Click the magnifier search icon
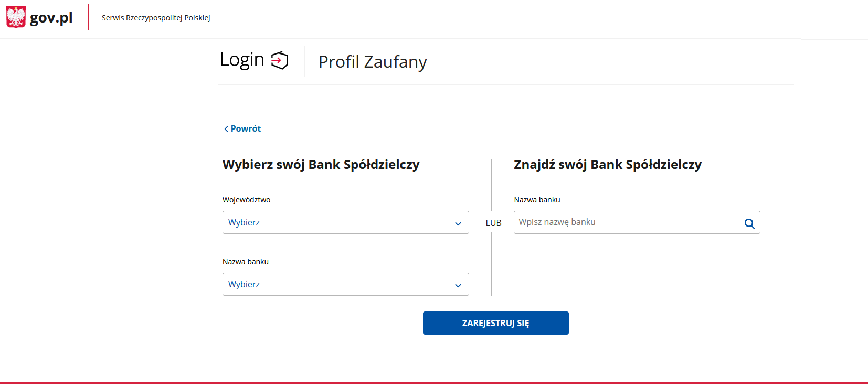 [x=749, y=223]
